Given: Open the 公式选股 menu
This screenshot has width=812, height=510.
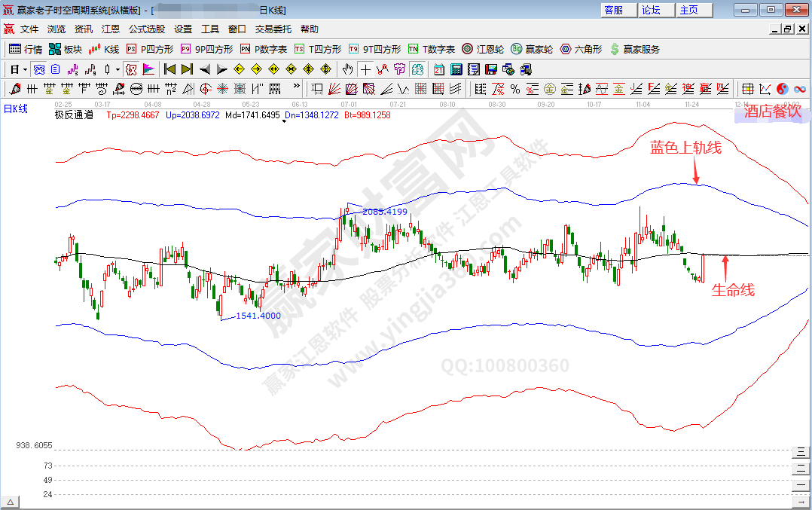Looking at the screenshot, I should pyautogui.click(x=146, y=29).
